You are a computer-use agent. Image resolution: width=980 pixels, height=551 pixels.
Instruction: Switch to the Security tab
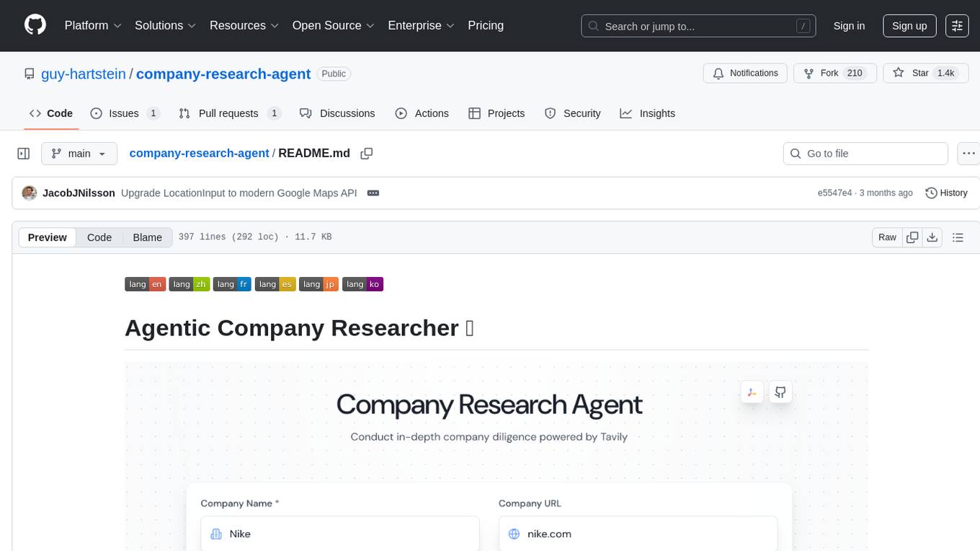(573, 113)
